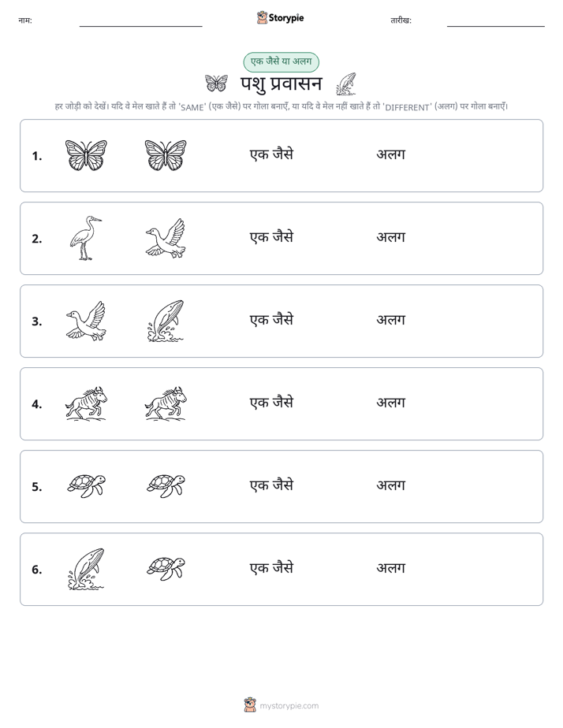Choose 'अलग' for row 2
Viewport: 563px width, 728px height.
point(390,237)
